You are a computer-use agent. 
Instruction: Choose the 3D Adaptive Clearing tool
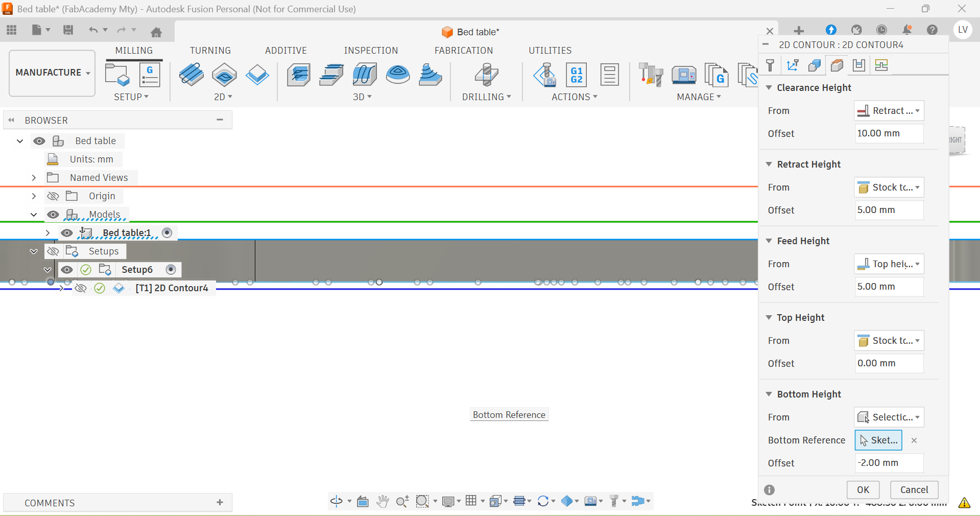(299, 75)
